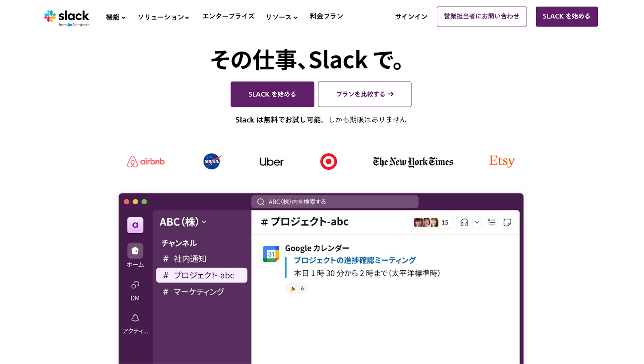This screenshot has width=644, height=364.
Task: Open the list icon in channel header
Action: pyautogui.click(x=491, y=222)
